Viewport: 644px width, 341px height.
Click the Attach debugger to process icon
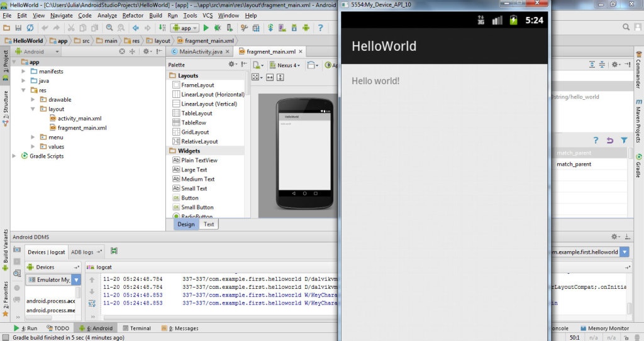[230, 28]
